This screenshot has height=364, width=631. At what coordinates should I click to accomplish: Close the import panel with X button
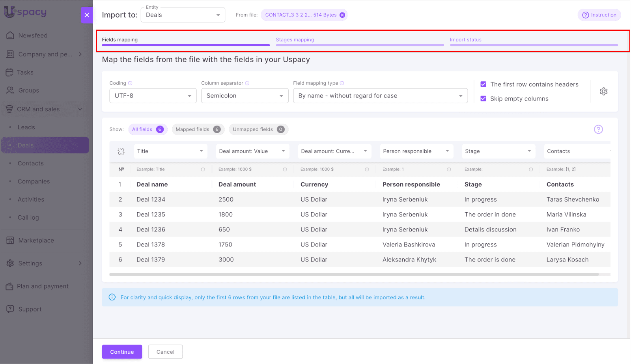(87, 15)
